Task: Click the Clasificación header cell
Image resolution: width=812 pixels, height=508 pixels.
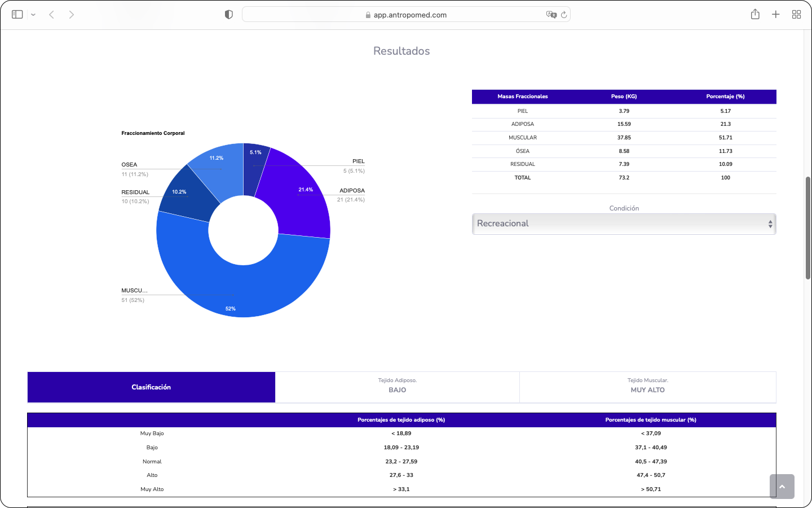Action: [151, 387]
